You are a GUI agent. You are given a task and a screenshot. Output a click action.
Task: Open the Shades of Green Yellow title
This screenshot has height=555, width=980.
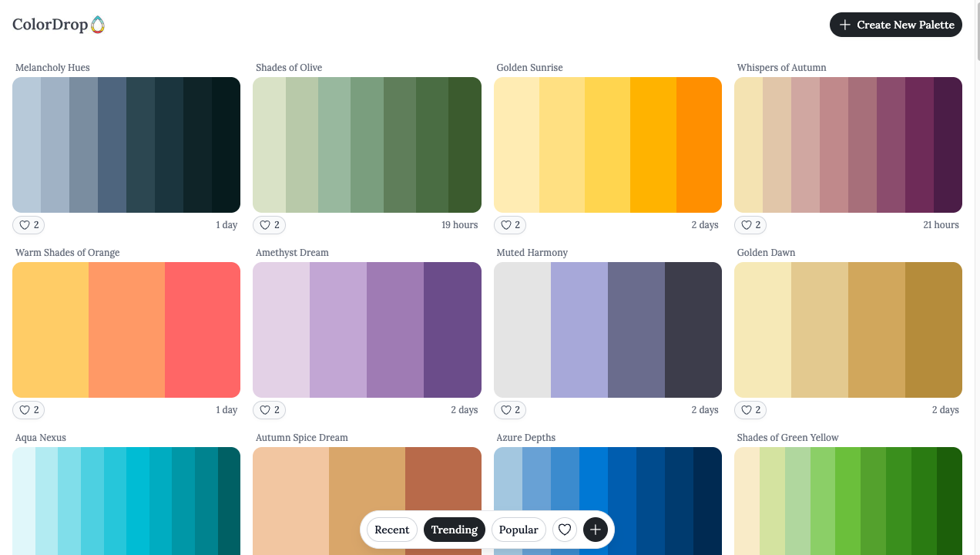(788, 438)
